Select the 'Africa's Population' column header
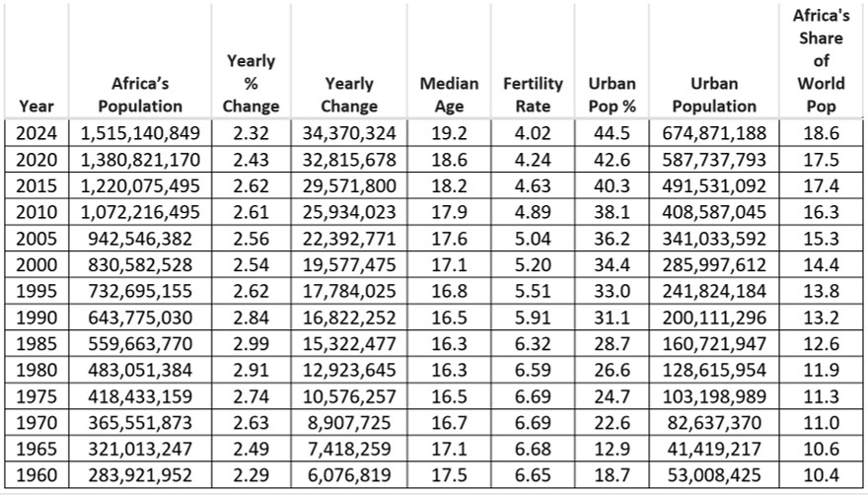The image size is (868, 495). 140,61
